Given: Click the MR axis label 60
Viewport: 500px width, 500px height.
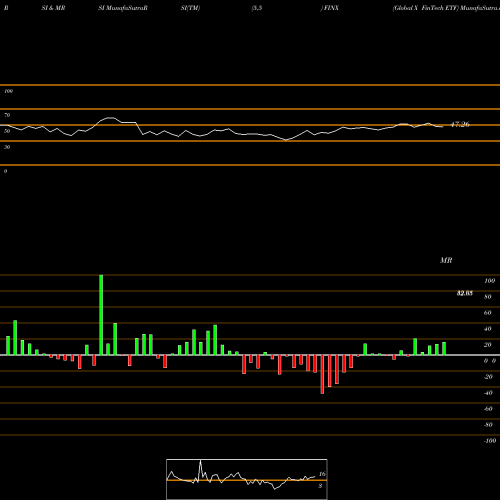Looking at the screenshot, I should [488, 313].
